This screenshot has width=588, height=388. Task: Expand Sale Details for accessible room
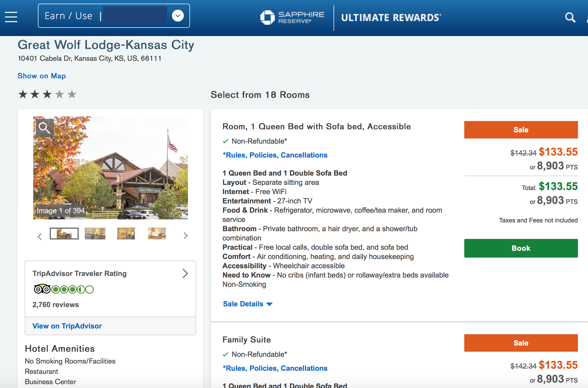point(247,304)
